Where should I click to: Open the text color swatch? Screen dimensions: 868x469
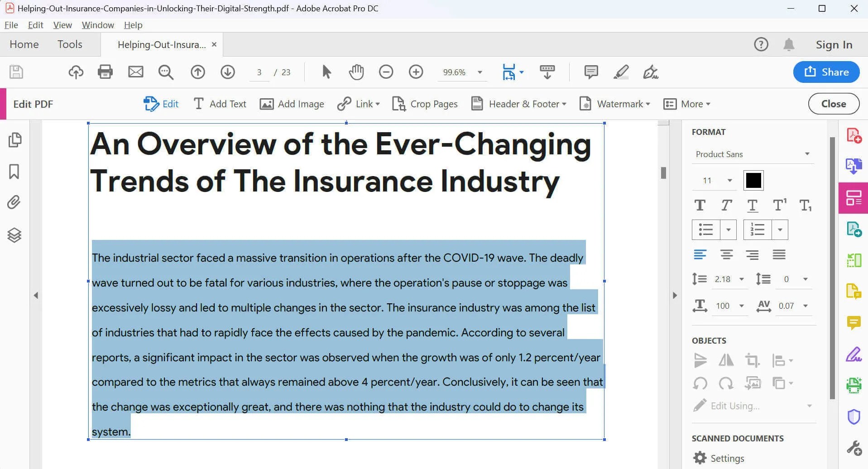coord(753,180)
